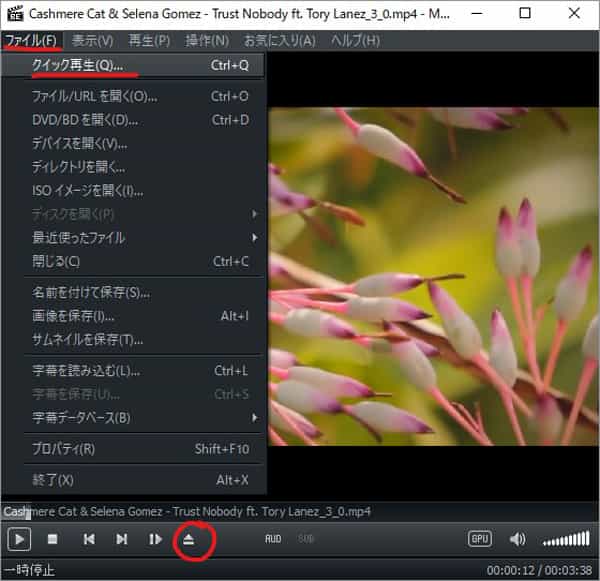Select the AUD audio track button
Screen dimensions: 600x581
click(x=273, y=539)
